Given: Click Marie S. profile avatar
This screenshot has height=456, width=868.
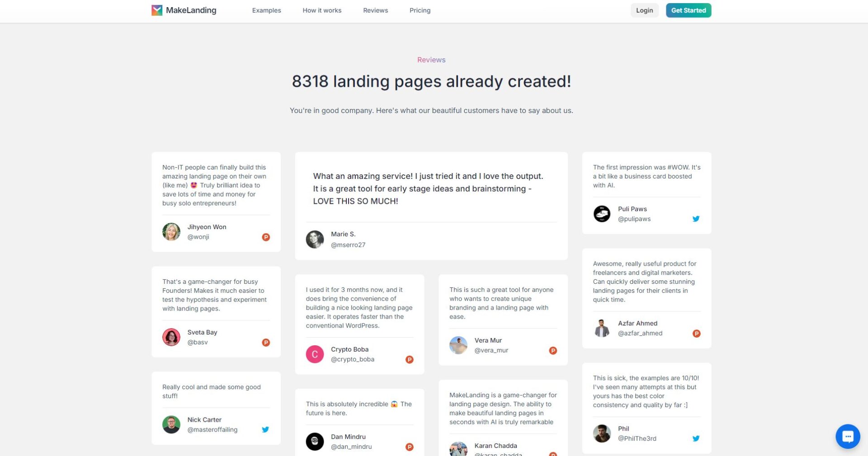Looking at the screenshot, I should click(x=315, y=240).
